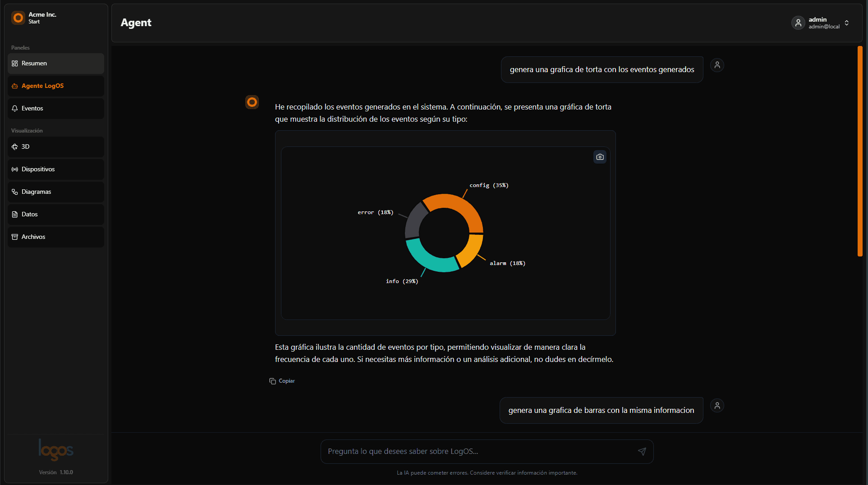This screenshot has width=868, height=485.
Task: Click the agent LogOS avatar in chat
Action: click(252, 102)
